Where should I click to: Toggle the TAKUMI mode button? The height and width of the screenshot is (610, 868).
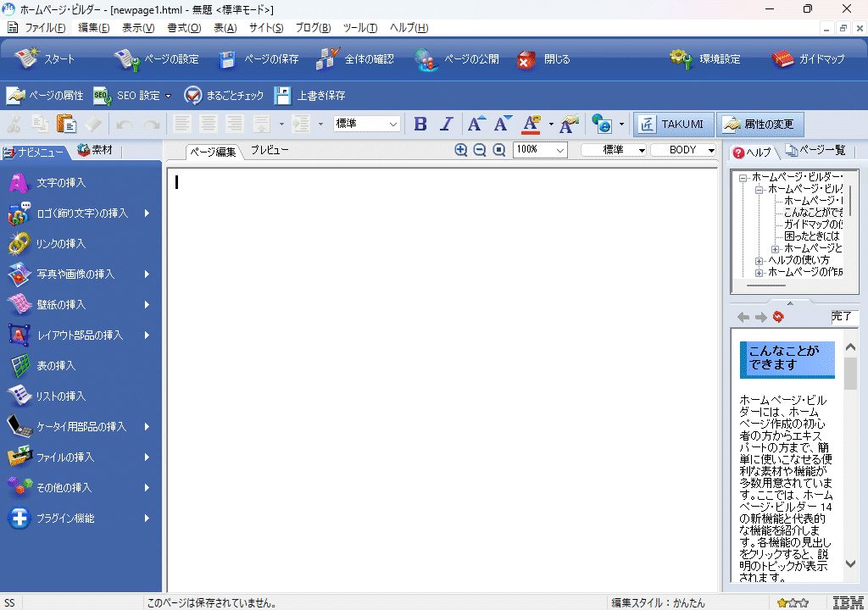[x=672, y=125]
